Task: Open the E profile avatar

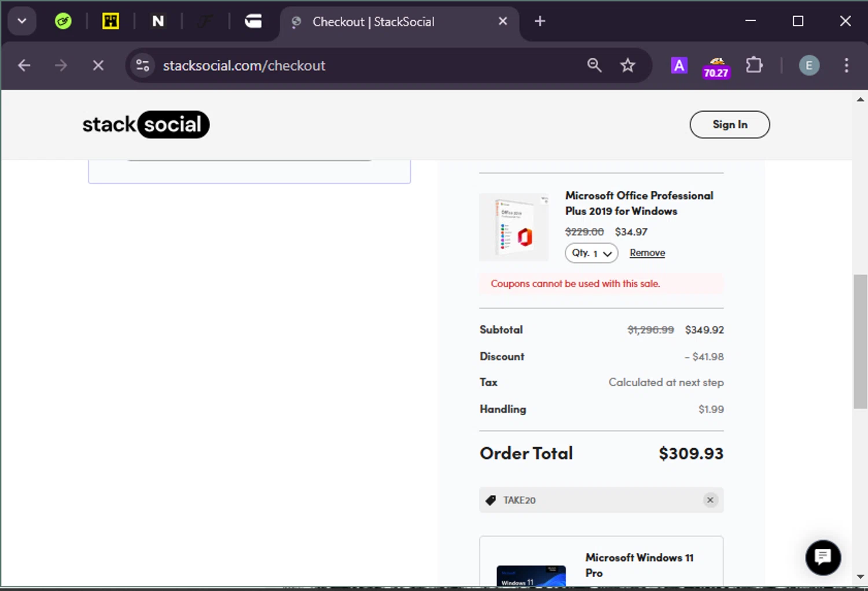Action: (809, 65)
